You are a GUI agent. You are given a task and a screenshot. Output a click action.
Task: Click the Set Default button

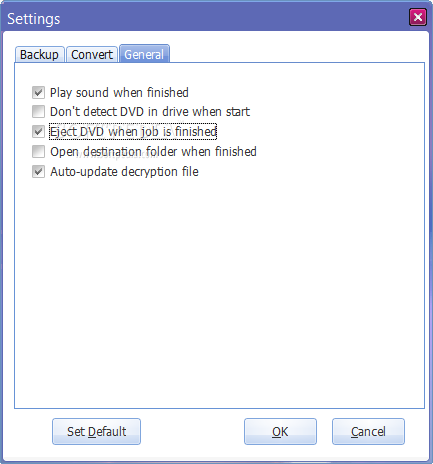click(x=96, y=432)
